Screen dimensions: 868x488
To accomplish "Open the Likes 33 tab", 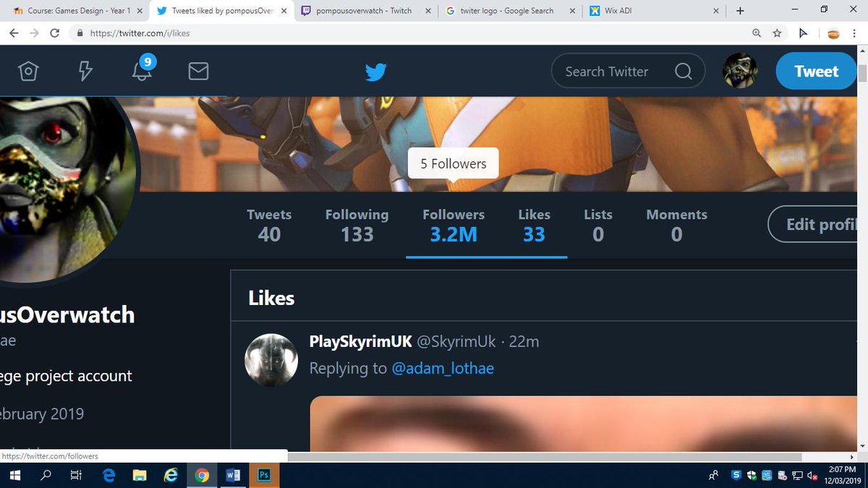I will coord(534,225).
